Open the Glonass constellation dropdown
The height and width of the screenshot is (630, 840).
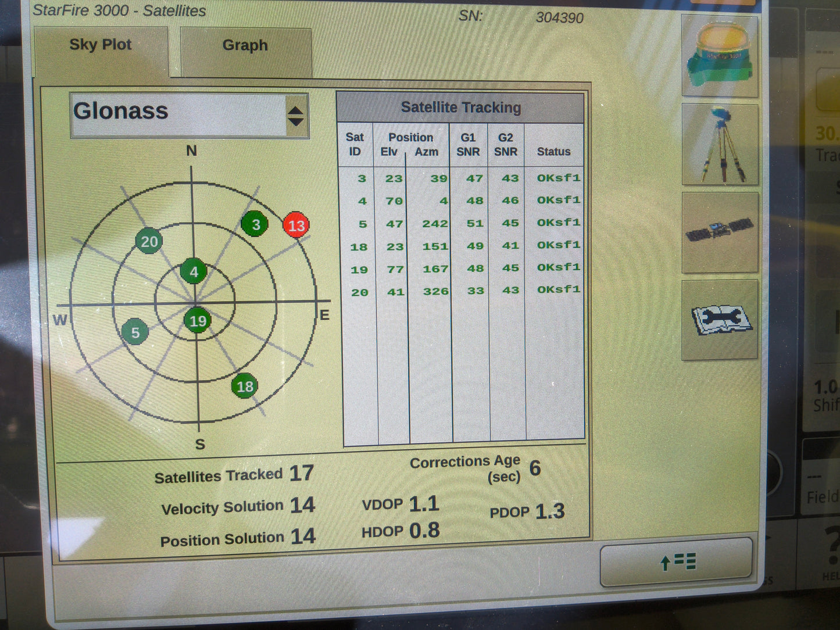[180, 114]
